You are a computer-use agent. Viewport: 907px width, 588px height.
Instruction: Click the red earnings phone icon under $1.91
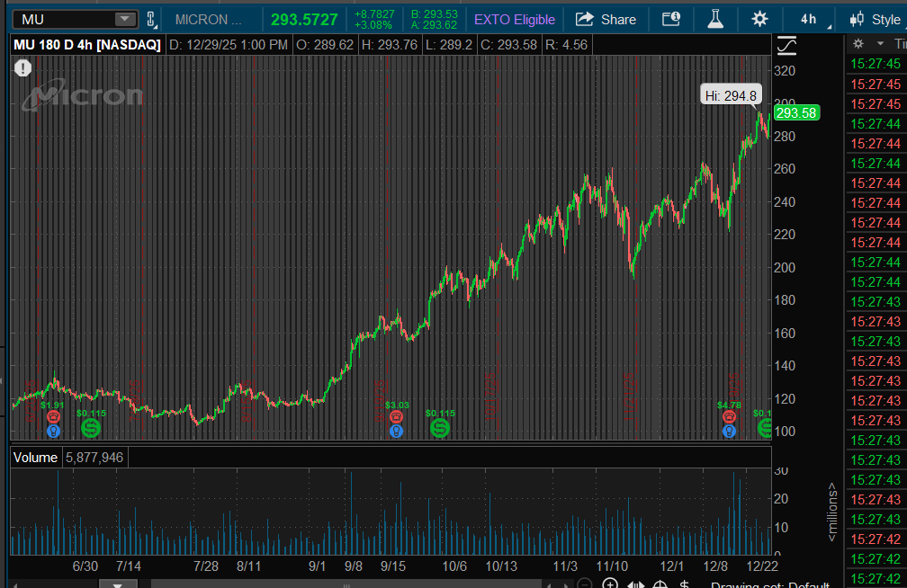tap(53, 417)
